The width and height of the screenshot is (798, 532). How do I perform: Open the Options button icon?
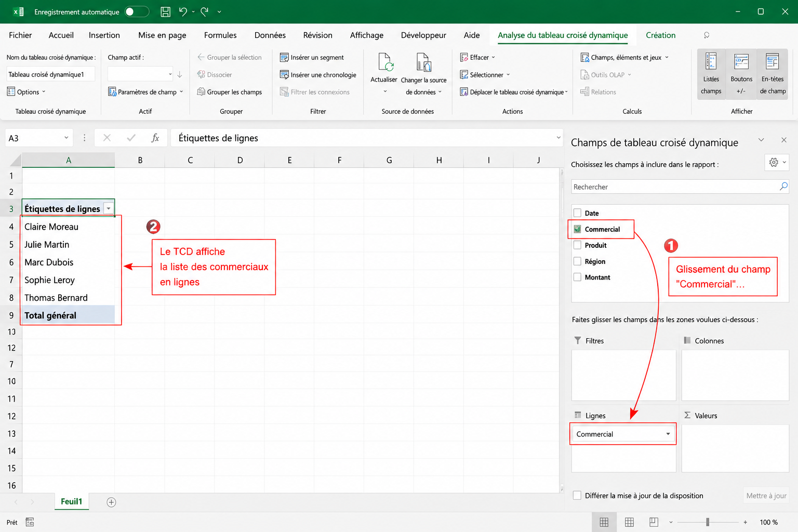11,92
